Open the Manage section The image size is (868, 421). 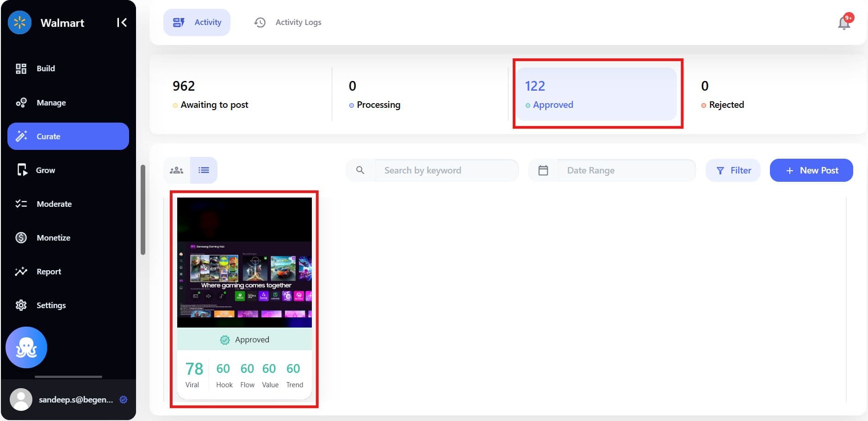(68, 102)
